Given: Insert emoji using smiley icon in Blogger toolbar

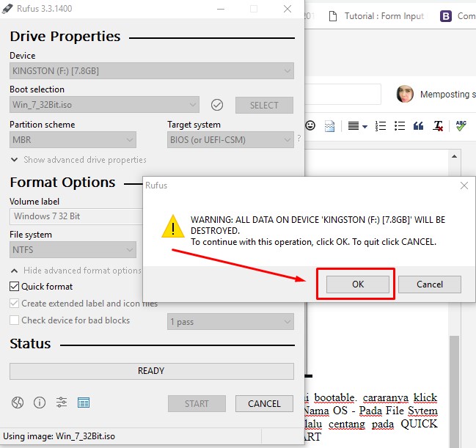Looking at the screenshot, I should [310, 125].
